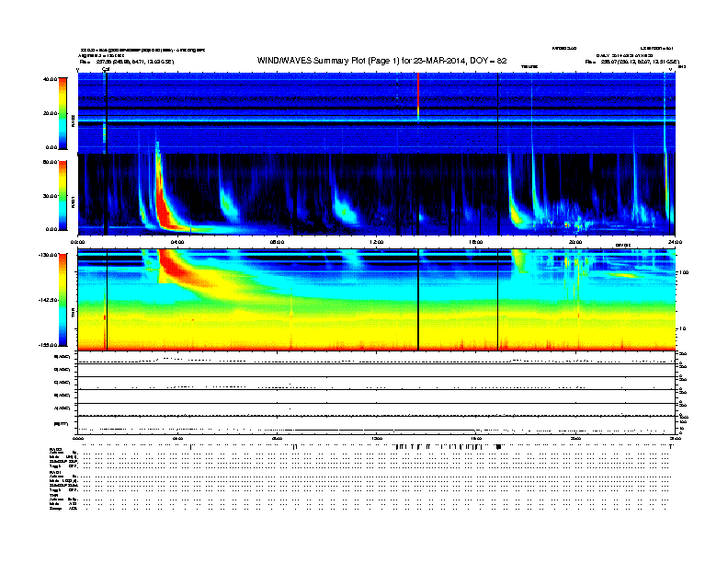Select the RAD2 color scale bar
Image resolution: width=728 pixels, height=563 pixels.
[x=63, y=113]
